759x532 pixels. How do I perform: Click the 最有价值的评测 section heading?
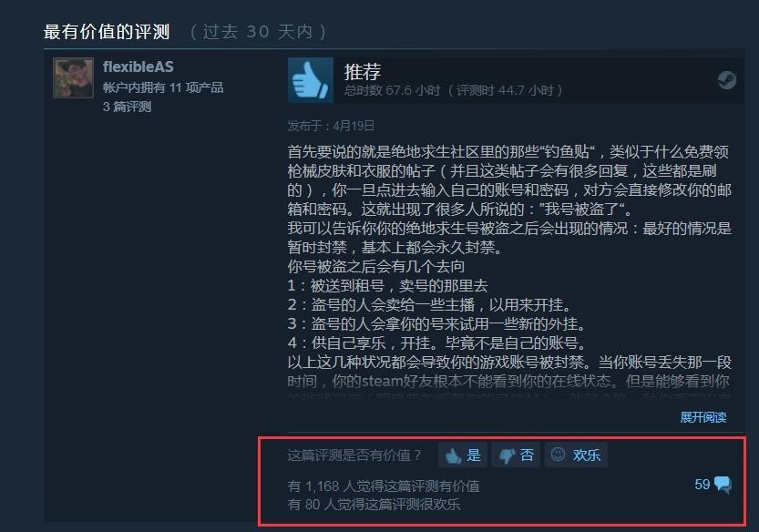tap(107, 32)
